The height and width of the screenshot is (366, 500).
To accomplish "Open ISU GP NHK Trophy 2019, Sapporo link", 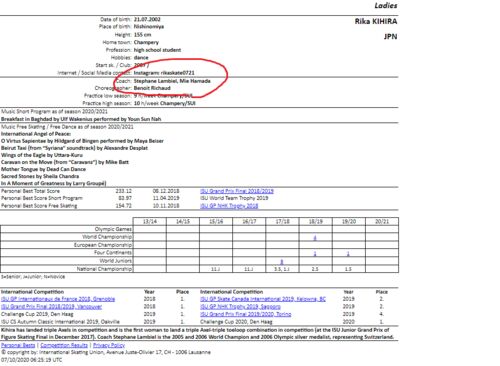I will click(x=240, y=307).
